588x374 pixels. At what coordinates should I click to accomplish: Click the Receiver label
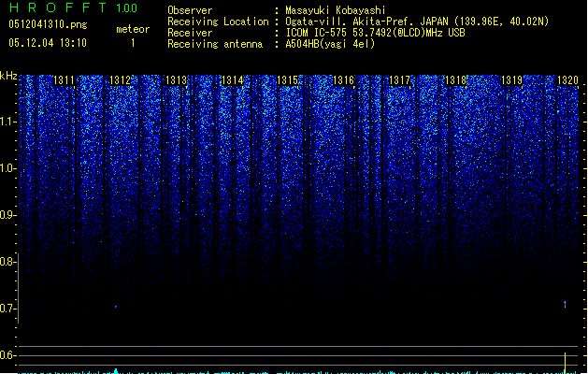pos(190,33)
